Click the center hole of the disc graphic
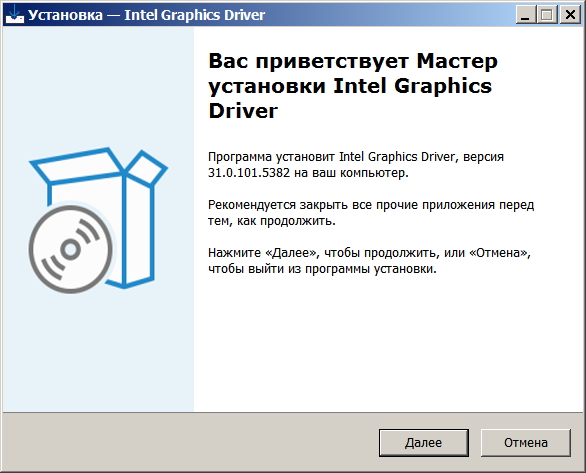 pos(71,250)
